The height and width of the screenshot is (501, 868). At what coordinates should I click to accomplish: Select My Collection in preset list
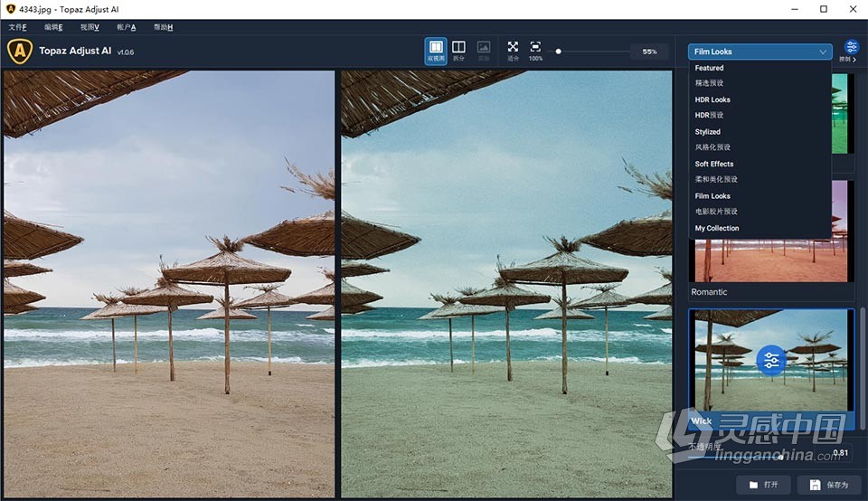(717, 228)
